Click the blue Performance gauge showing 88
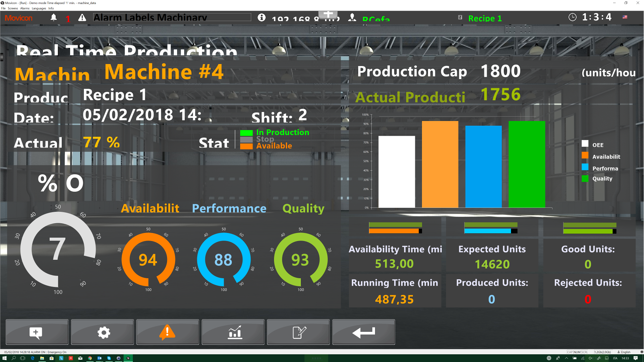This screenshot has height=362, width=644. pyautogui.click(x=224, y=259)
